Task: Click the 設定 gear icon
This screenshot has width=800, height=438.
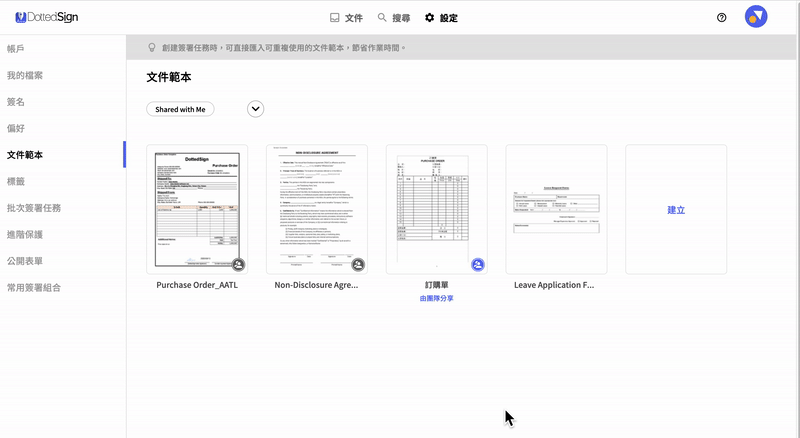Action: tap(430, 17)
